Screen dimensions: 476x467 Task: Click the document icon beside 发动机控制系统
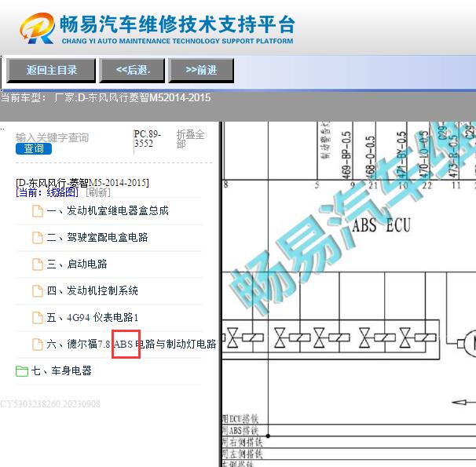[38, 291]
